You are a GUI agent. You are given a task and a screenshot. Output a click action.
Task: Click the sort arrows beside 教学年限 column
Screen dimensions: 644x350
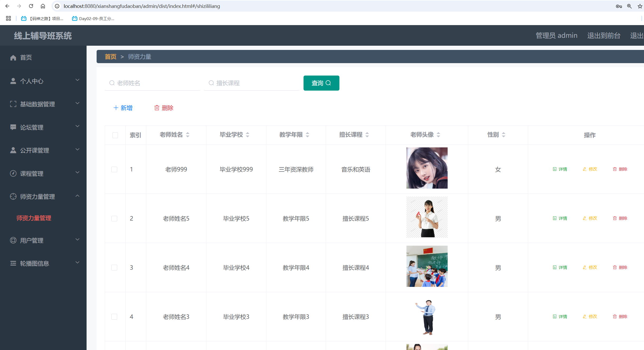307,135
